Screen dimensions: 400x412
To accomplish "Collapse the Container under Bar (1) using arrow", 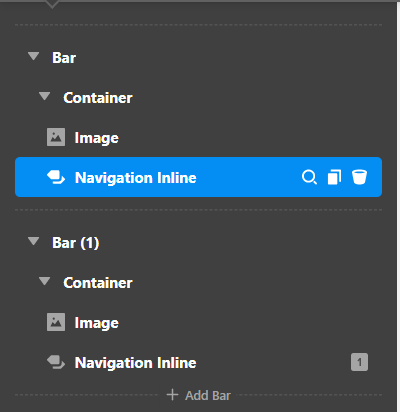I will pyautogui.click(x=44, y=281).
